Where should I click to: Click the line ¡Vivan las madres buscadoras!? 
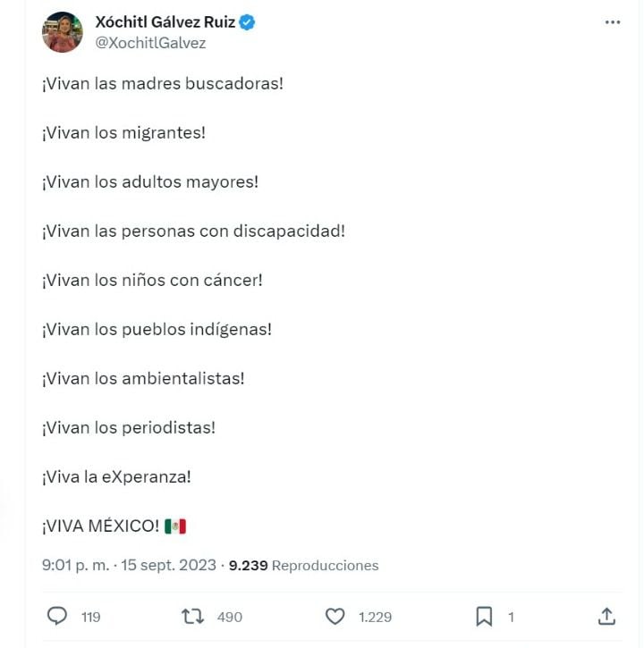tap(162, 83)
